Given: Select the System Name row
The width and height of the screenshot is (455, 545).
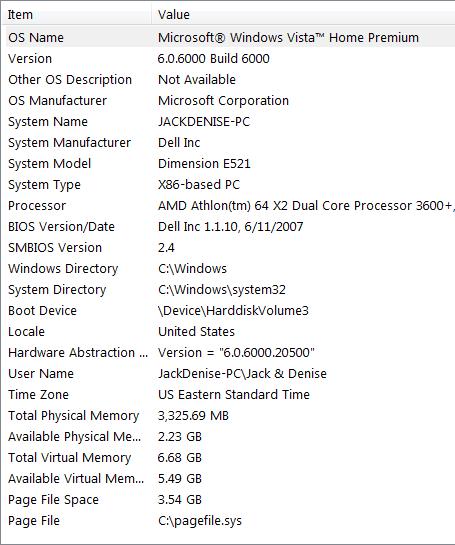Looking at the screenshot, I should click(x=228, y=122).
